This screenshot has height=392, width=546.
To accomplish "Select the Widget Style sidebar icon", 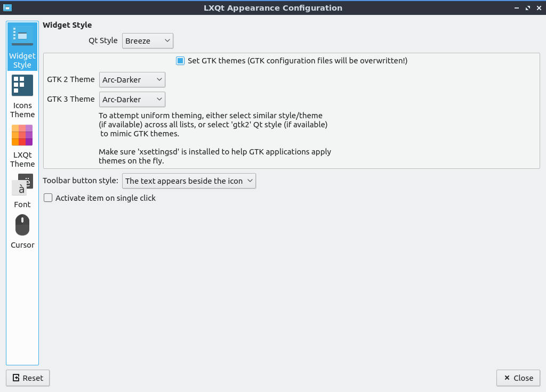I will (22, 47).
